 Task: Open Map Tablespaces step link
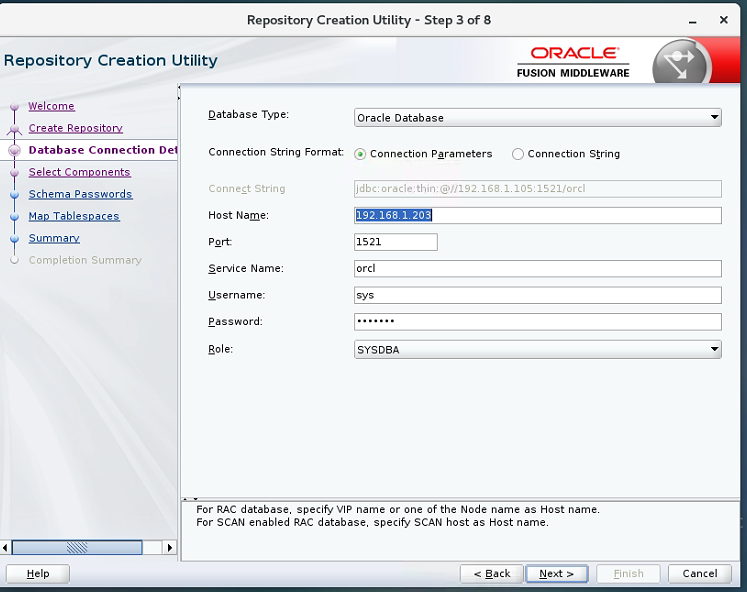tap(74, 216)
